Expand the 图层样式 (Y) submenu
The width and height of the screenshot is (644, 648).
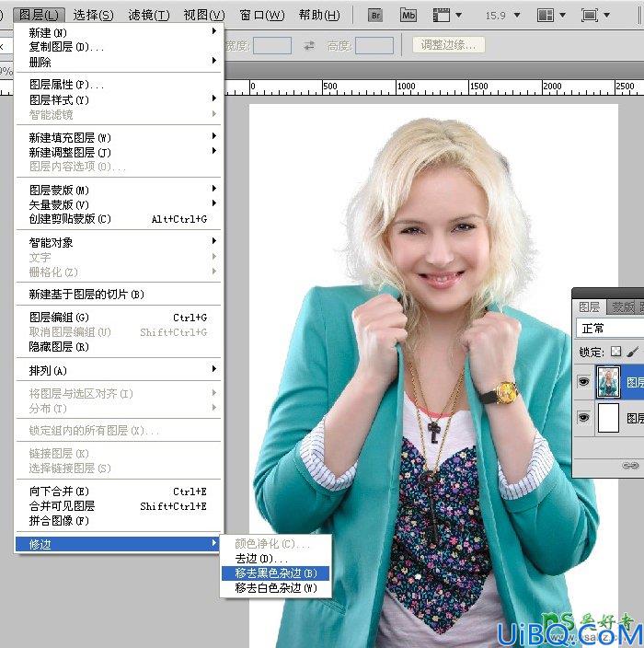[118, 99]
